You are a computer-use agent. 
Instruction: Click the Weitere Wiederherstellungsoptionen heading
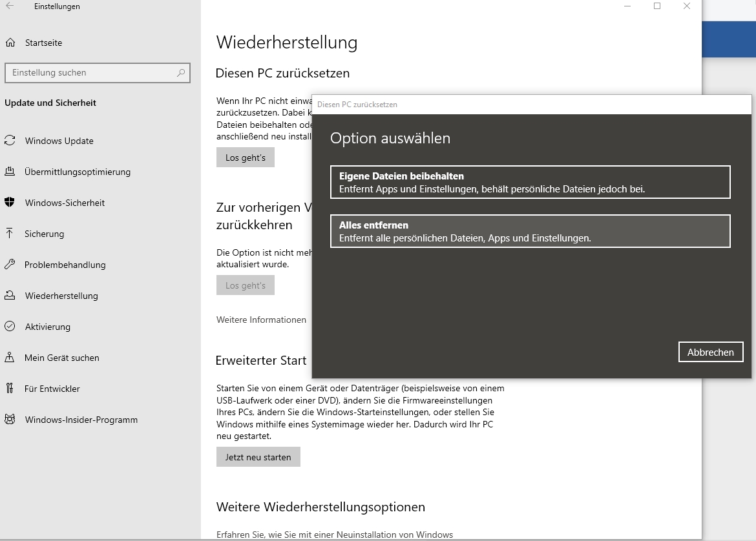click(320, 507)
